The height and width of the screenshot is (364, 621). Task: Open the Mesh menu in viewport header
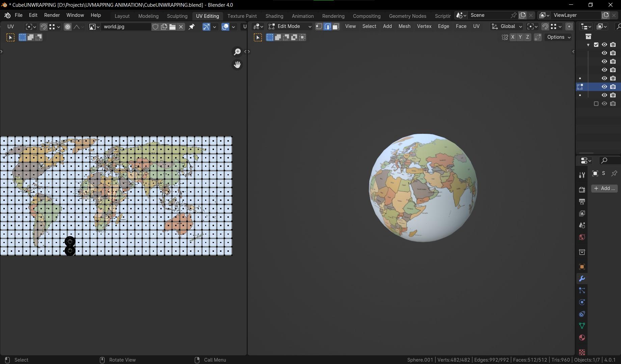click(x=404, y=26)
